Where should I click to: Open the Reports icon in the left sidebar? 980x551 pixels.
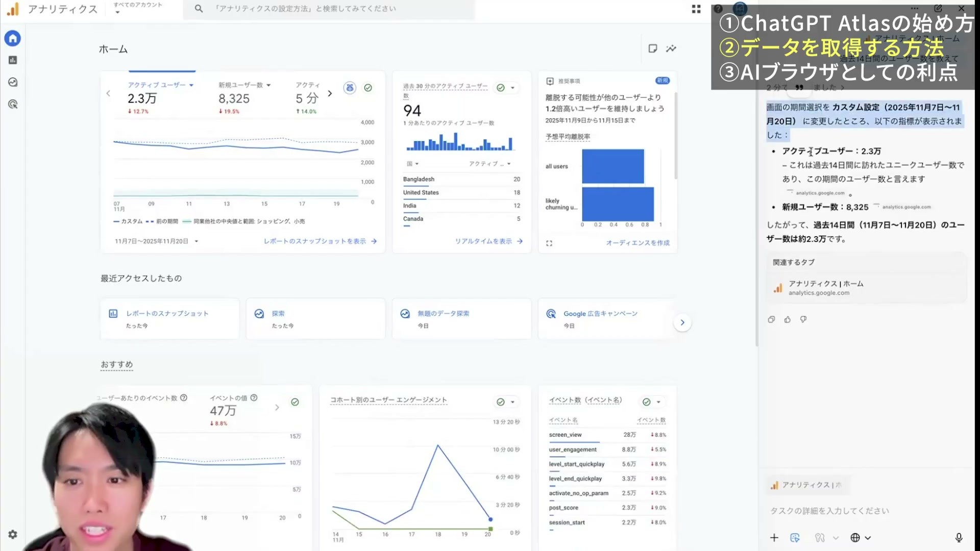coord(13,60)
